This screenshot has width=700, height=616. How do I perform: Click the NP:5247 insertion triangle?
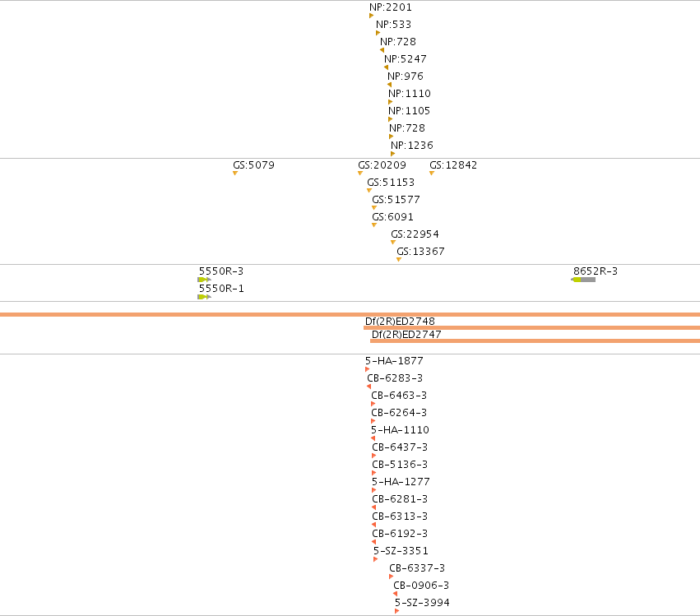coord(386,67)
